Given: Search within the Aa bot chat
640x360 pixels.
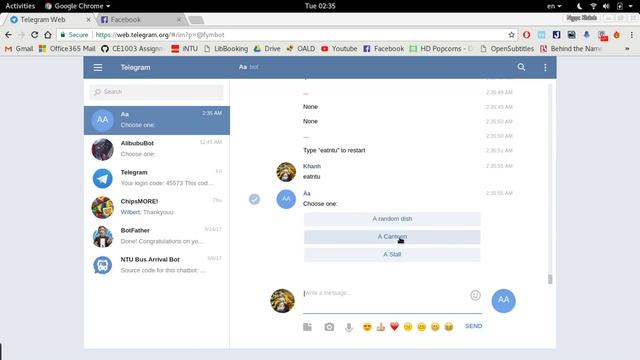Looking at the screenshot, I should (x=521, y=67).
